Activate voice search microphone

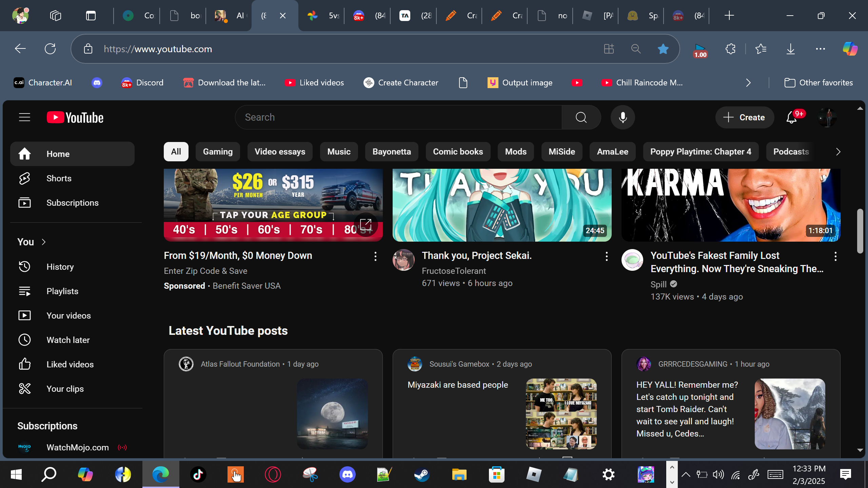coord(623,117)
